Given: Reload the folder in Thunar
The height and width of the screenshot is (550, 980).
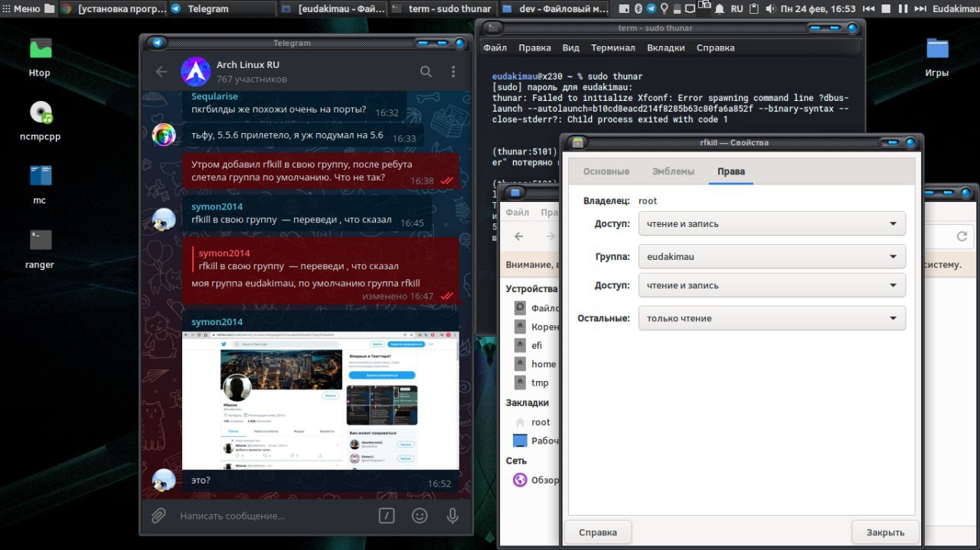Looking at the screenshot, I should (962, 236).
